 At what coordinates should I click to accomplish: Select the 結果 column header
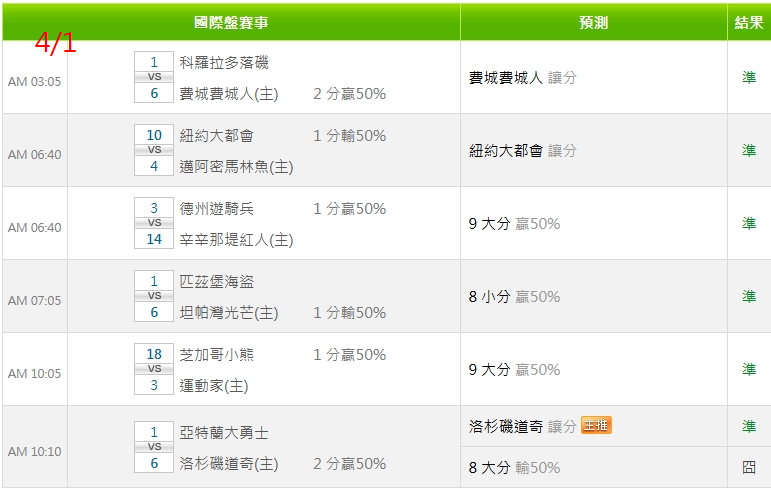pos(749,22)
